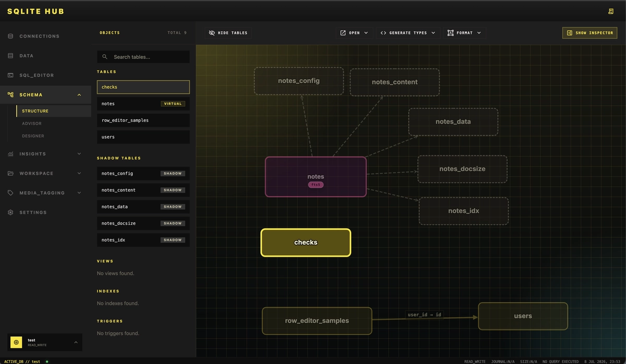Click the SQL_EDITOR terminal icon
Viewport: 626px width, 364px height.
pyautogui.click(x=10, y=75)
